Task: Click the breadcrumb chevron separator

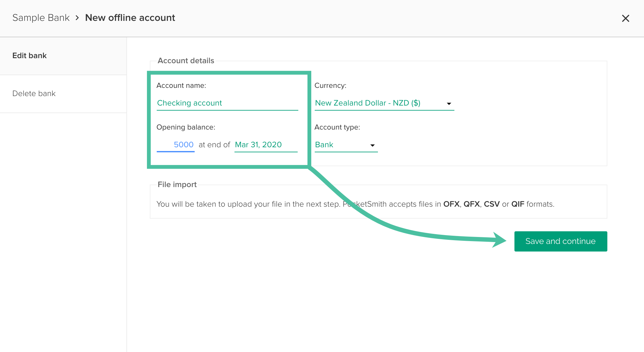Action: [x=77, y=18]
